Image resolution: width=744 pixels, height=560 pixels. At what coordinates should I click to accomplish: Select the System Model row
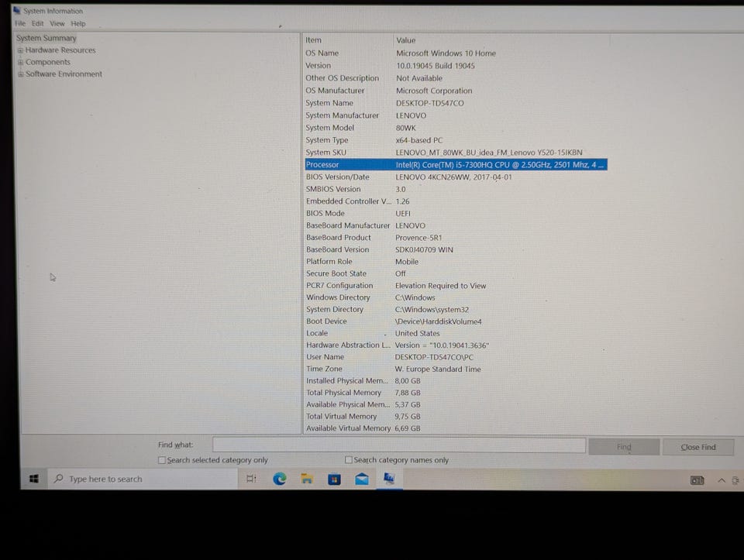(456, 128)
